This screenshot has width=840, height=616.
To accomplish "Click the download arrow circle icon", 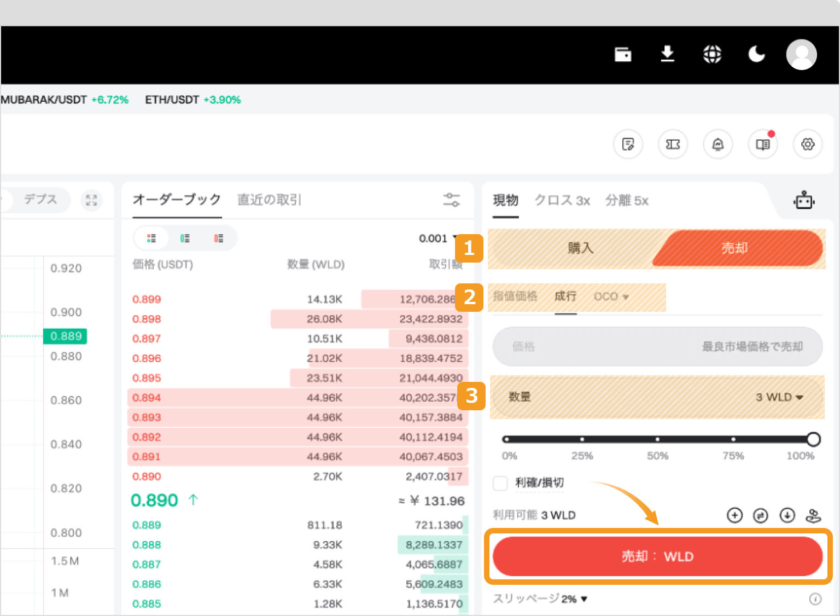I will 787,515.
